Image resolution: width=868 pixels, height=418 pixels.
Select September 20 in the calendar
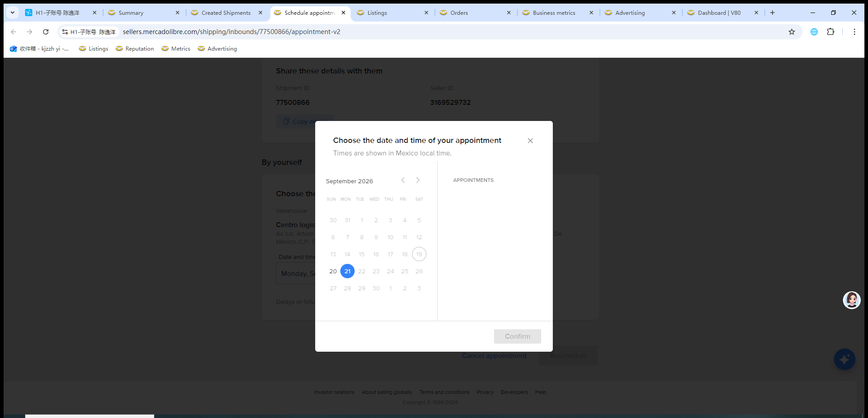[333, 271]
